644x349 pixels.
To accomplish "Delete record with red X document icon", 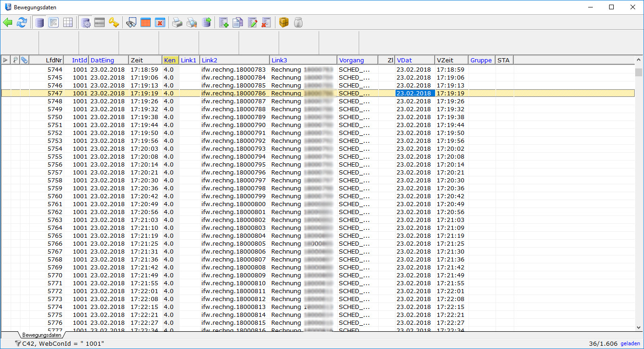I will coord(266,22).
